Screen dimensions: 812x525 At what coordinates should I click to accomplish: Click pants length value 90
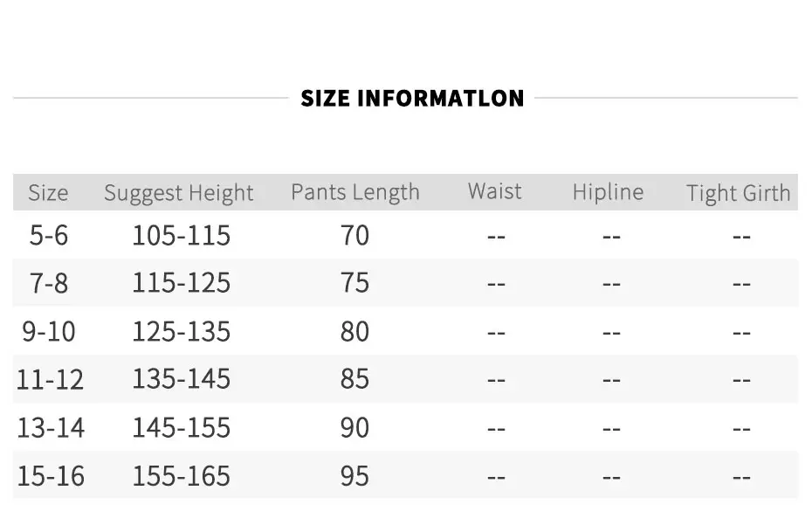pyautogui.click(x=354, y=428)
